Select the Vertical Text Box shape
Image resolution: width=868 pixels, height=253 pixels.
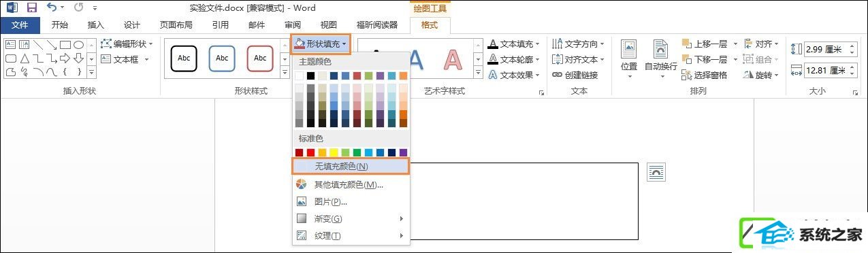25,44
